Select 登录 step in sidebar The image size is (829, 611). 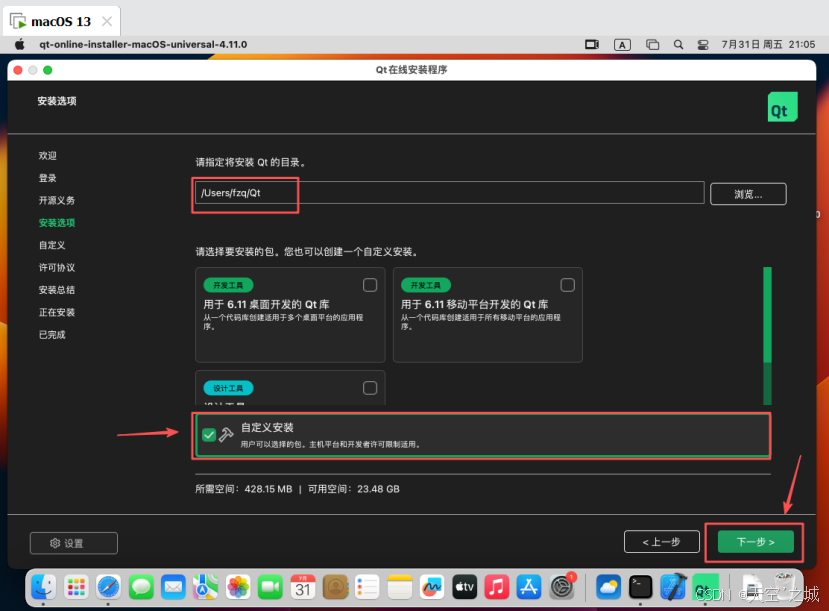click(x=48, y=178)
